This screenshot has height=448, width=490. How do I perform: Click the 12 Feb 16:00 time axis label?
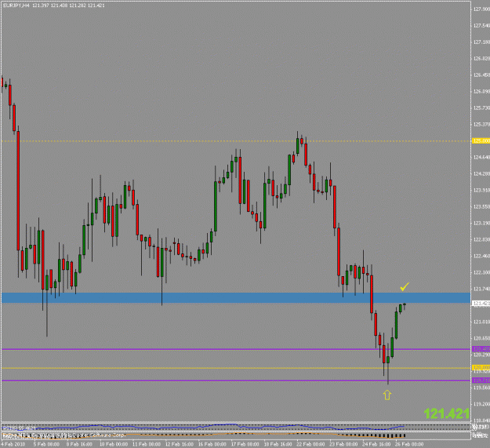pos(180,444)
